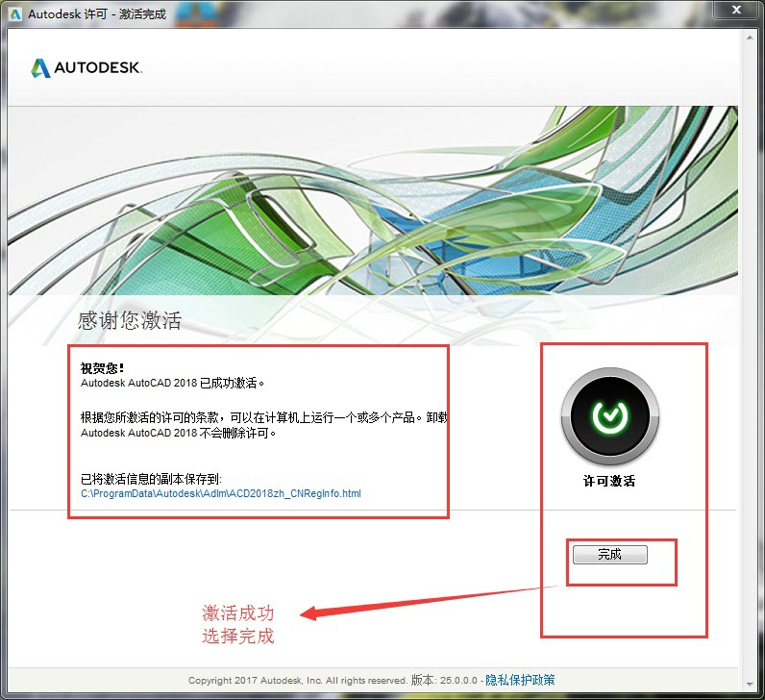The width and height of the screenshot is (765, 700).
Task: Click the 许可激活 label under the icon
Action: (609, 481)
